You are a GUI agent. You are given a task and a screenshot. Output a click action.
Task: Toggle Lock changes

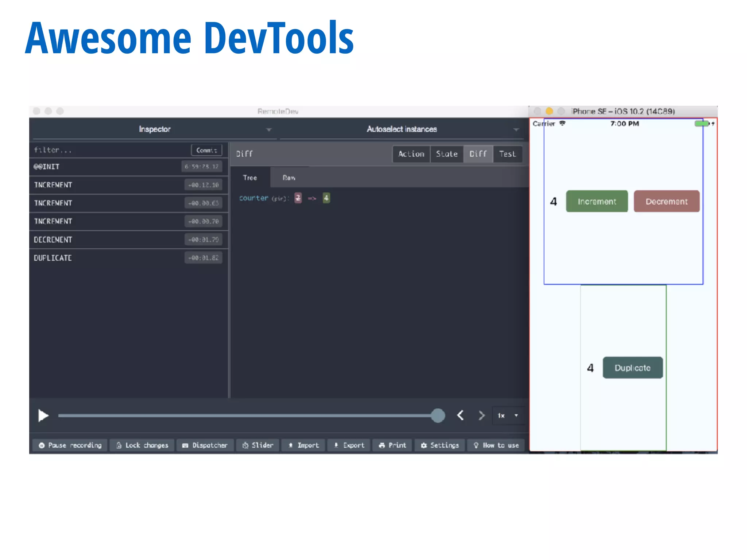[x=142, y=445]
